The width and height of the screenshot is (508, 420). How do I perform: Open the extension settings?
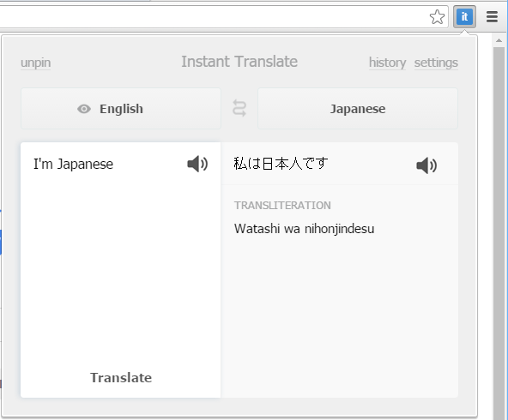click(436, 63)
